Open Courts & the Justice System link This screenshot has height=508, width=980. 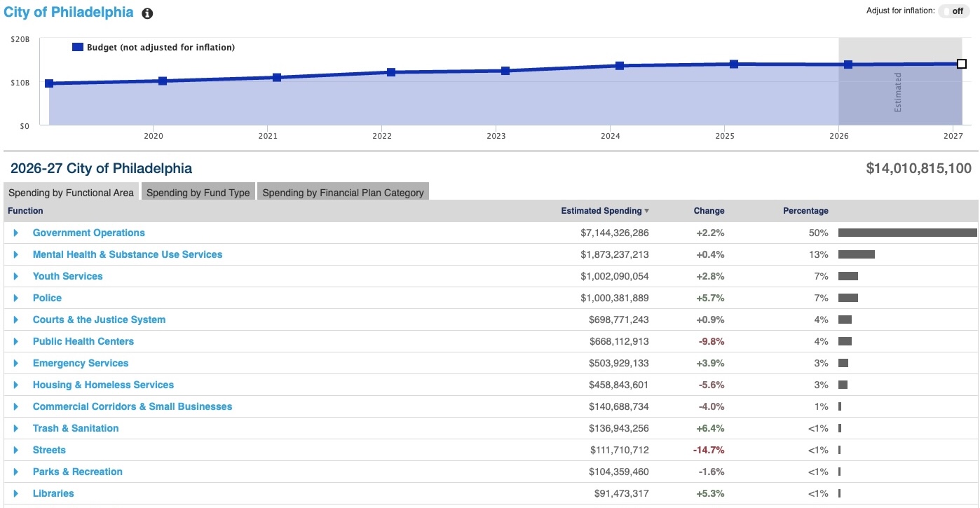point(100,320)
